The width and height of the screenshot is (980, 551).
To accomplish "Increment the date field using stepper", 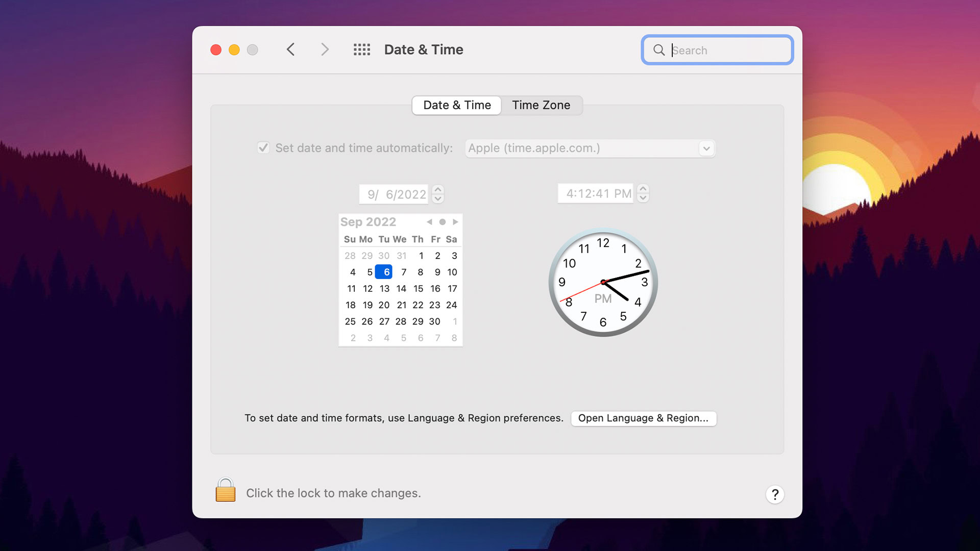I will pos(437,190).
